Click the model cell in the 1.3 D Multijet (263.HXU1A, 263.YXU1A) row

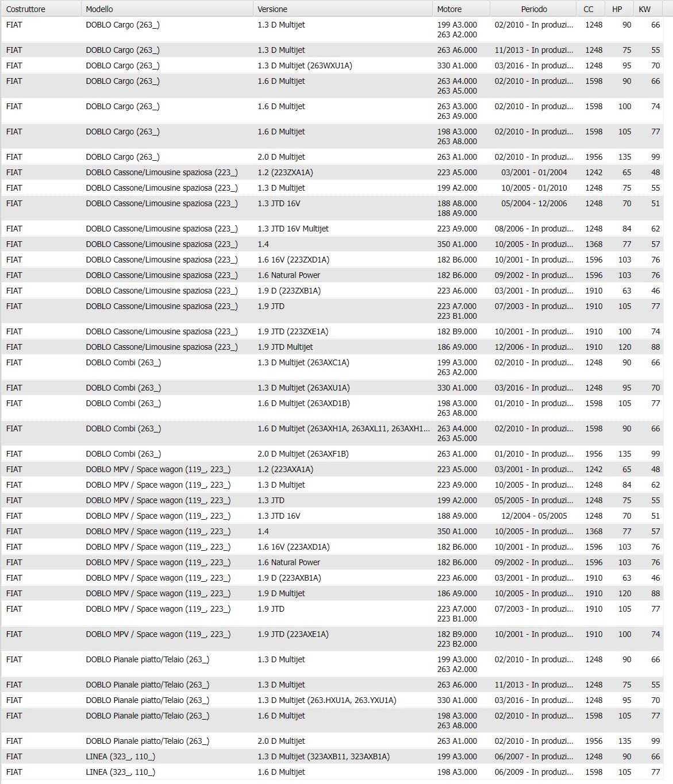(147, 700)
